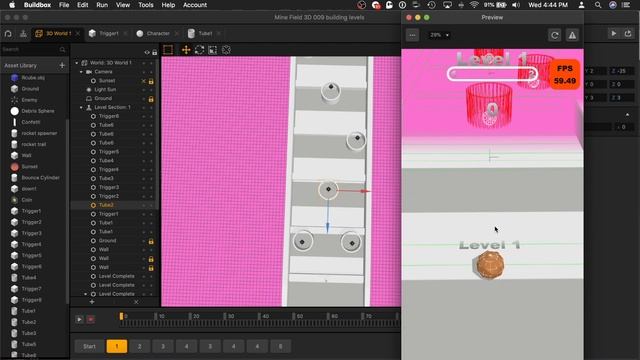Reload the preview with the refresh icon
Image resolution: width=640 pixels, height=360 pixels.
tap(555, 35)
